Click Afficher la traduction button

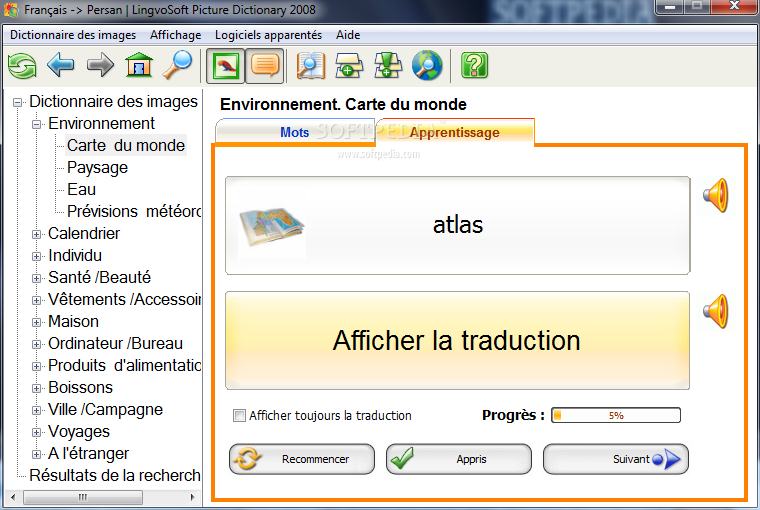pos(457,340)
